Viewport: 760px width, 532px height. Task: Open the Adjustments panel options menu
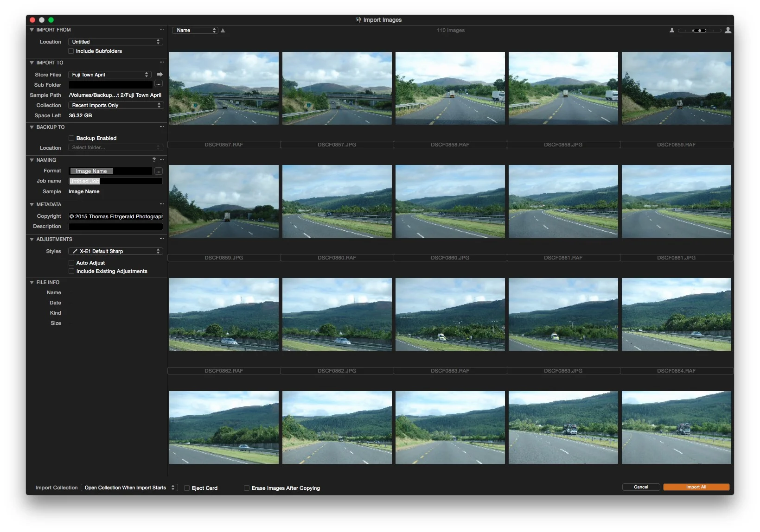point(162,239)
